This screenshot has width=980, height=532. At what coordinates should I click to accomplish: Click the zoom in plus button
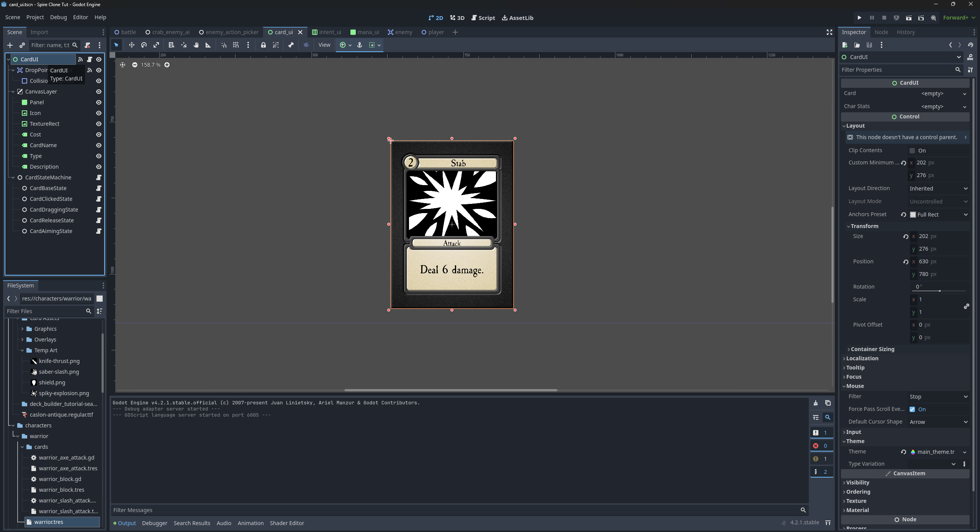click(x=167, y=65)
